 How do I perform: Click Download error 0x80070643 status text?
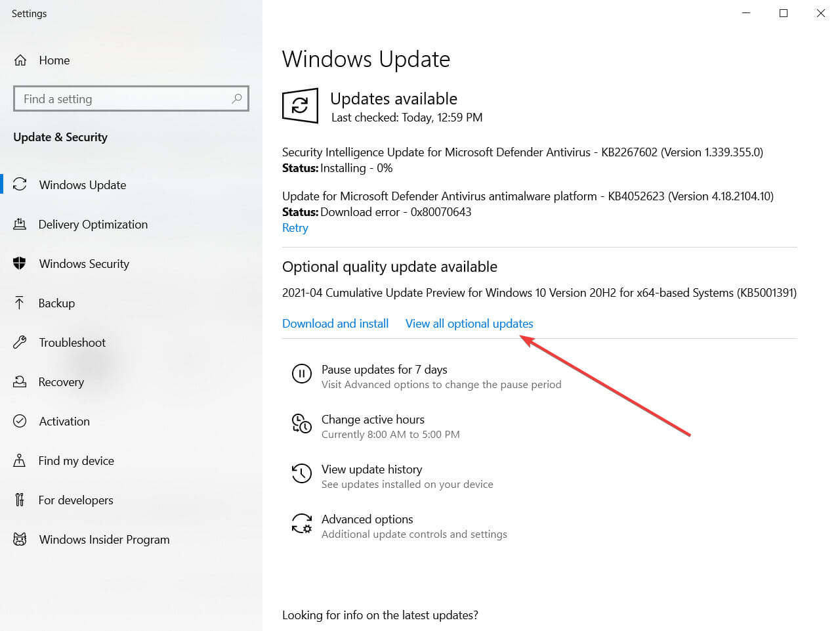click(x=396, y=212)
